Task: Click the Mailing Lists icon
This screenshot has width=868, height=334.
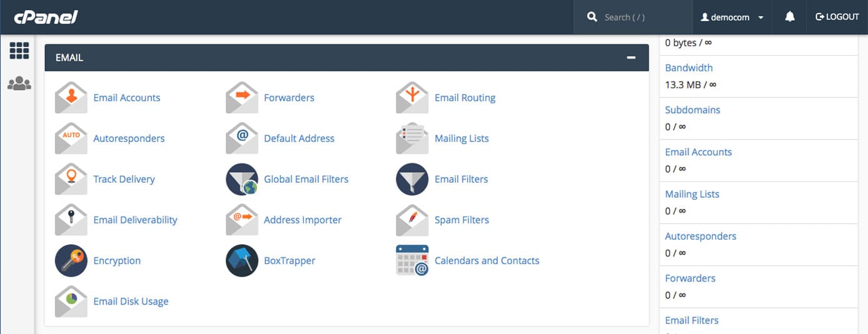Action: (x=412, y=138)
